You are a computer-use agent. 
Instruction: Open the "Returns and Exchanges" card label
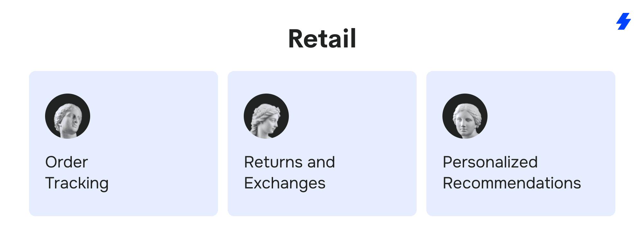[289, 173]
